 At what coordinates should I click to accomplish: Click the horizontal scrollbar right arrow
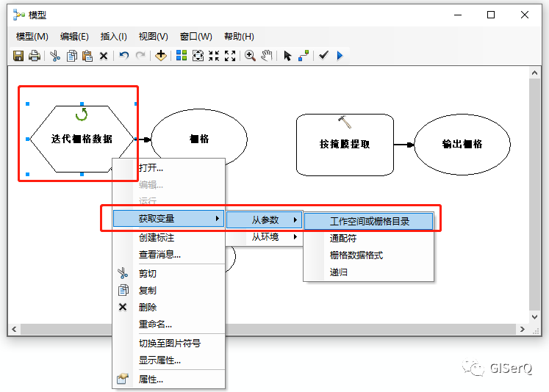coord(523,329)
